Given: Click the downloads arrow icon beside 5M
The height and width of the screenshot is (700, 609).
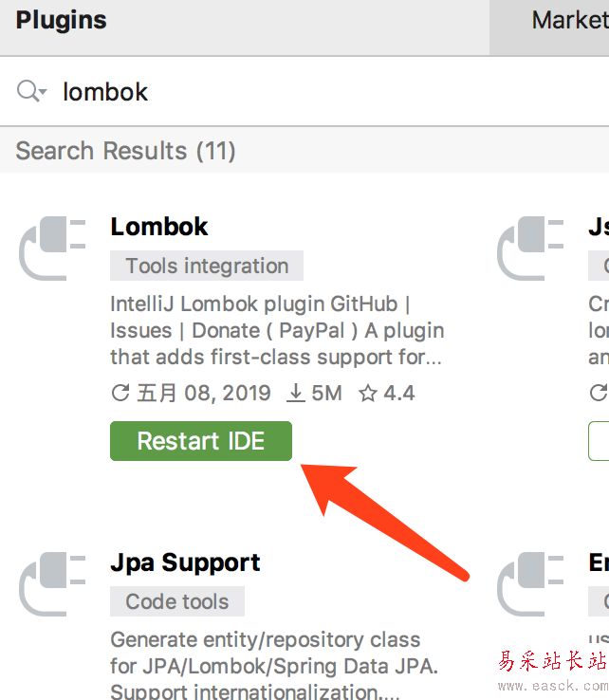Looking at the screenshot, I should point(295,393).
